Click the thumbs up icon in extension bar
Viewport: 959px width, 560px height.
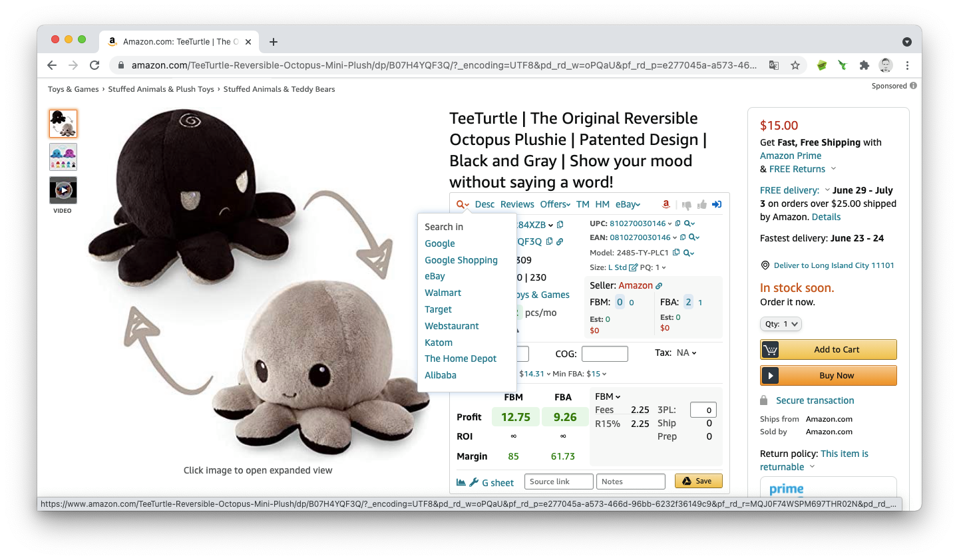(x=701, y=205)
